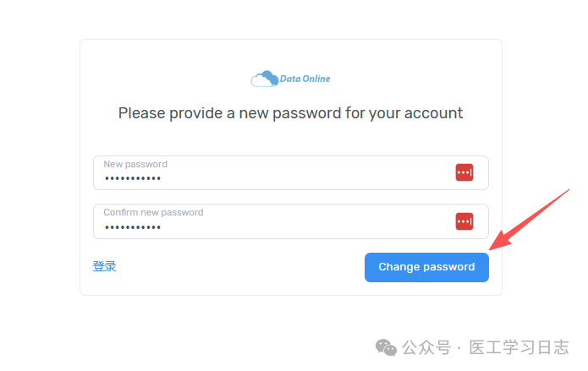Click the tail end of the red arrow

click(x=569, y=191)
